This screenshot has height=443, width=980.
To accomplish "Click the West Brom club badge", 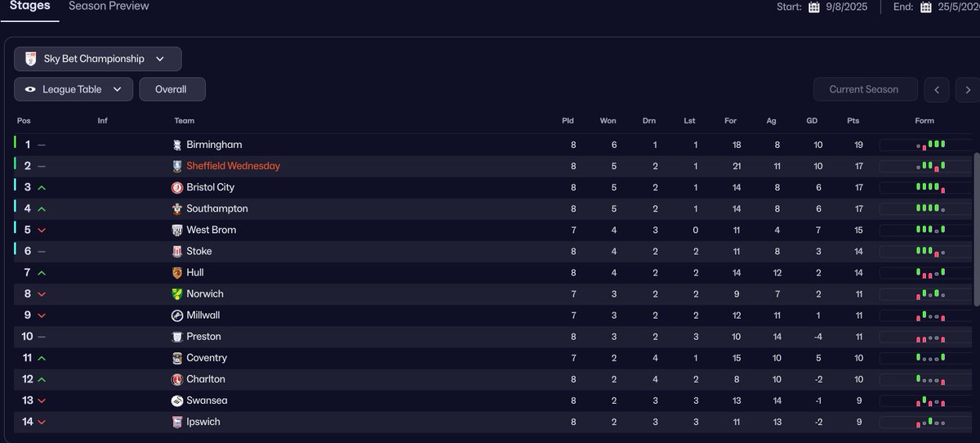I will [x=177, y=230].
